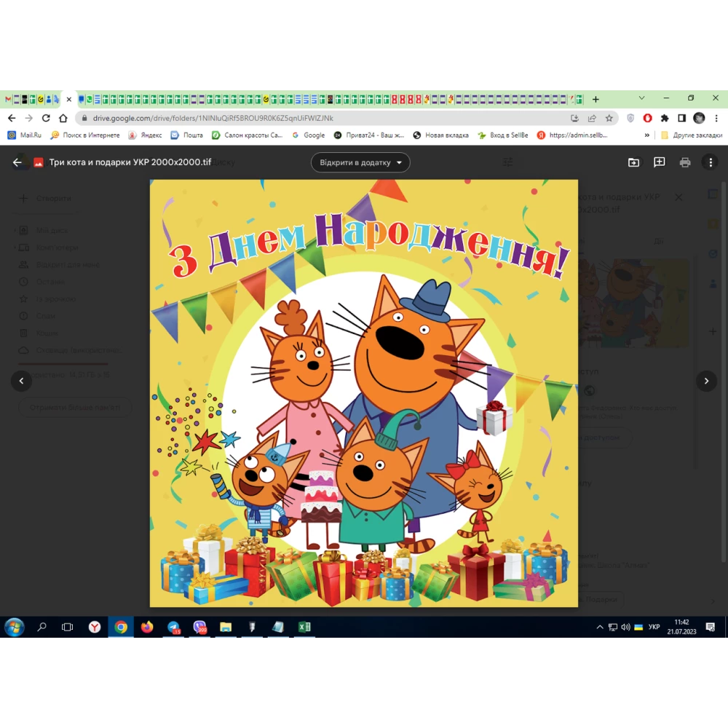Open Firefox from the taskbar

click(x=147, y=628)
